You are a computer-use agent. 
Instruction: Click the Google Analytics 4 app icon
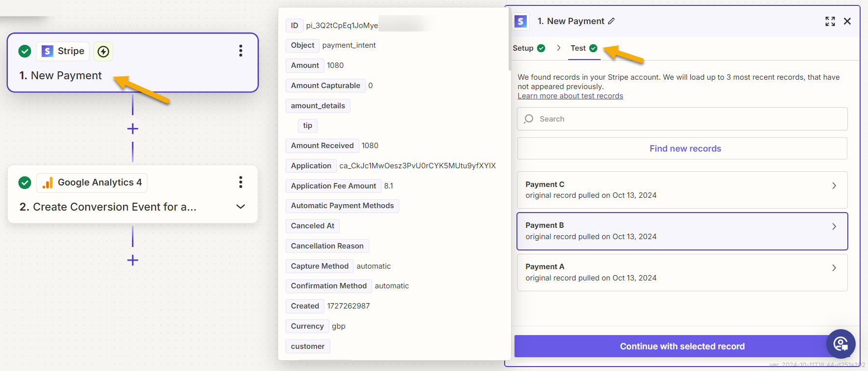coord(47,183)
